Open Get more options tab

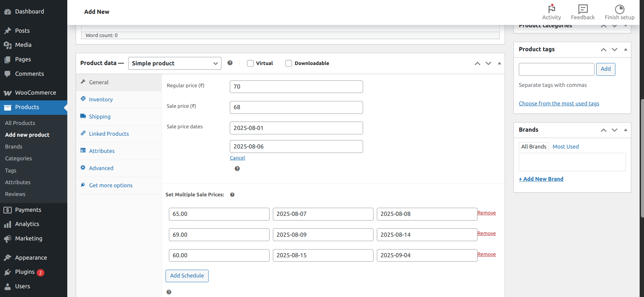[119, 186]
